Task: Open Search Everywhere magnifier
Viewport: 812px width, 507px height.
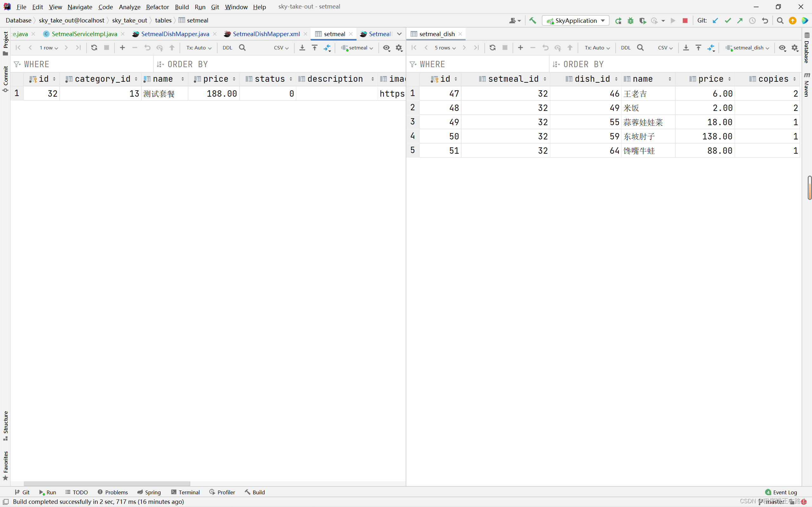Action: pos(780,21)
